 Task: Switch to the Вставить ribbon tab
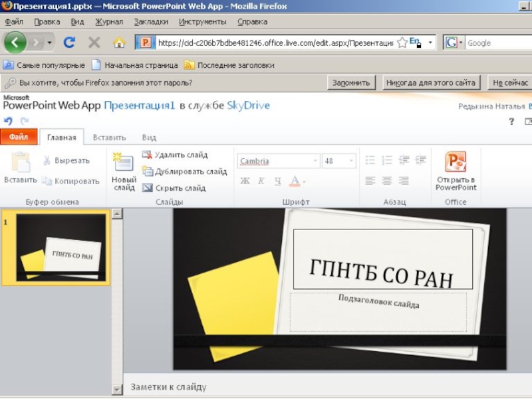click(109, 138)
